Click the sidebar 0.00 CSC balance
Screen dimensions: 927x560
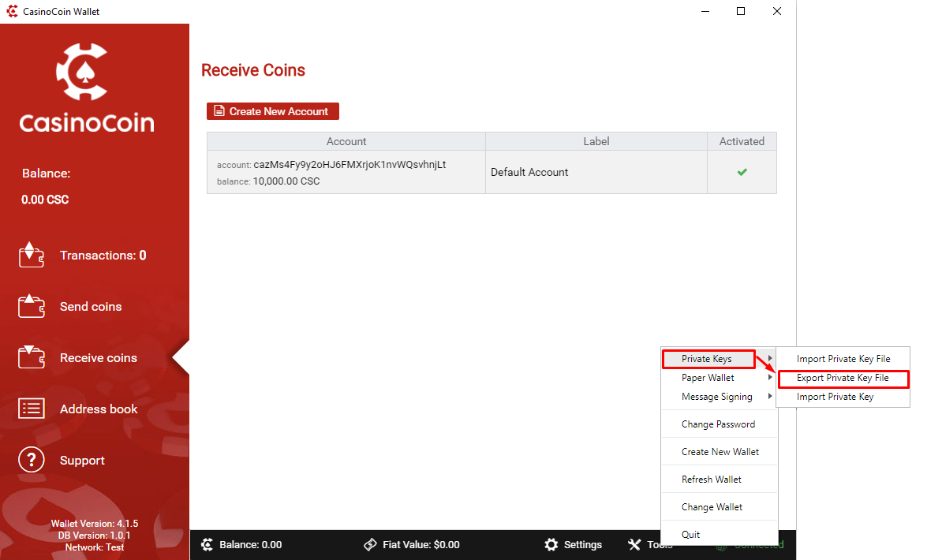45,200
